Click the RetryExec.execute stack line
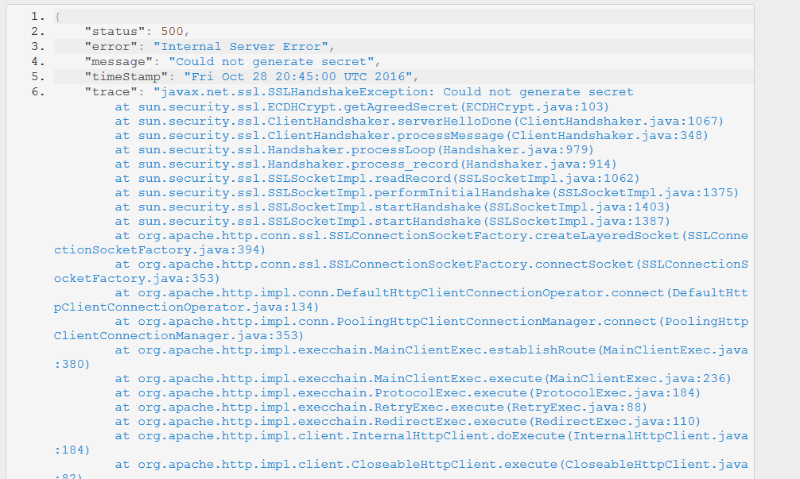 pyautogui.click(x=381, y=407)
